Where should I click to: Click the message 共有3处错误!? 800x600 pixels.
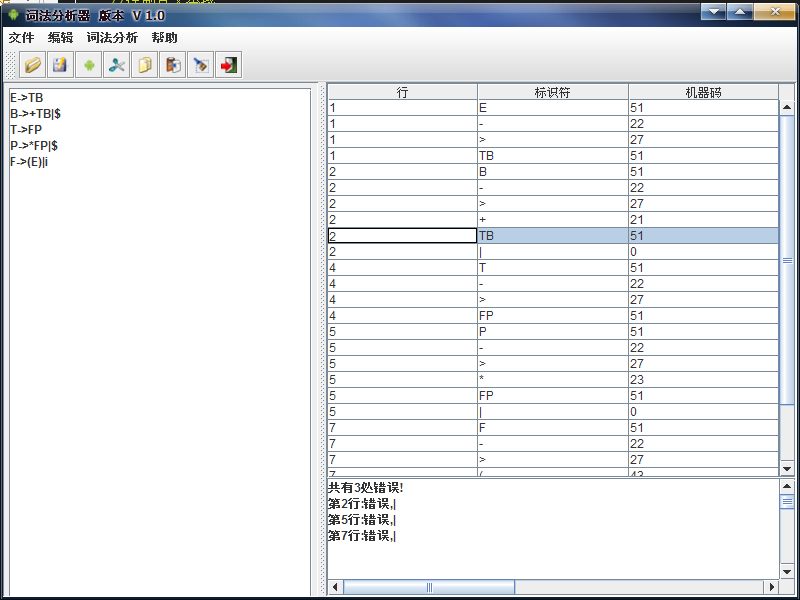pyautogui.click(x=365, y=488)
